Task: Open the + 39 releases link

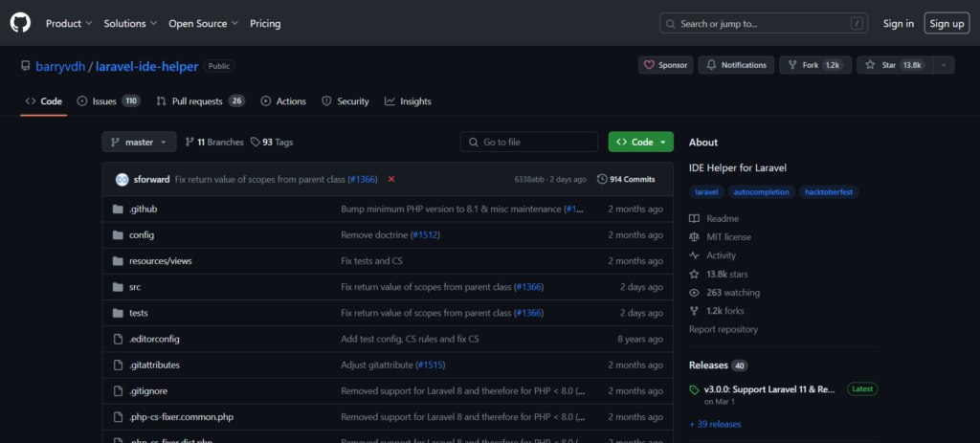Action: (x=715, y=424)
